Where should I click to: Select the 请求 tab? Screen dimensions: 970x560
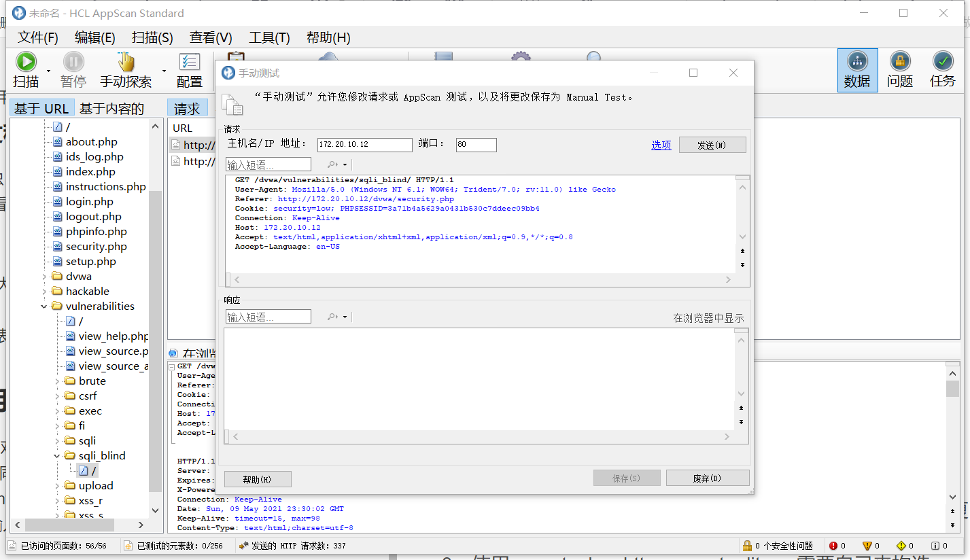click(x=187, y=108)
